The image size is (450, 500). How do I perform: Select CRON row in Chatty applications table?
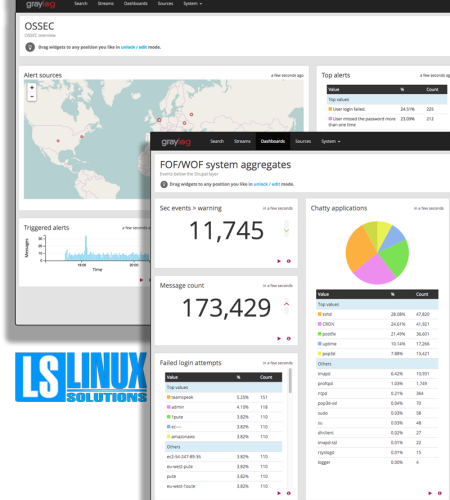pyautogui.click(x=377, y=324)
